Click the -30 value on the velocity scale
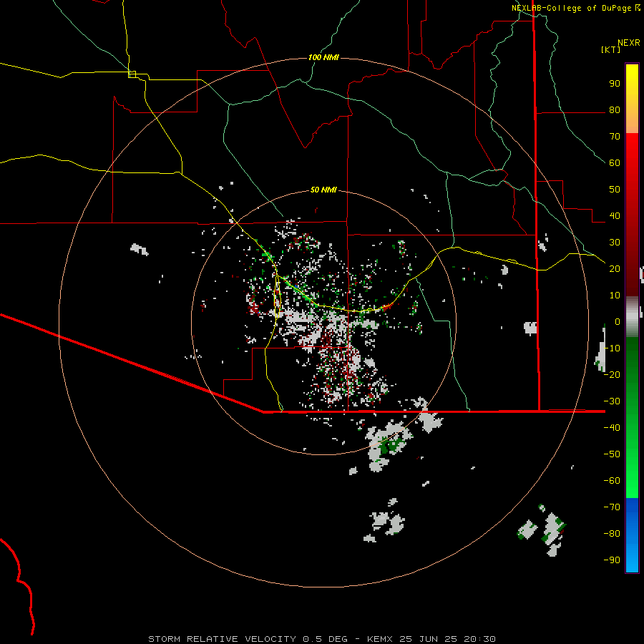Image resolution: width=644 pixels, height=644 pixels. [612, 401]
